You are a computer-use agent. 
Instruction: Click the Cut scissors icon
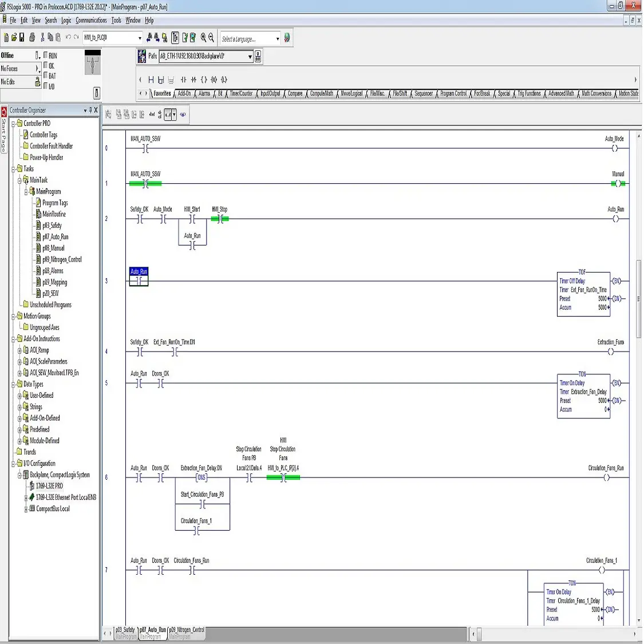coord(42,38)
